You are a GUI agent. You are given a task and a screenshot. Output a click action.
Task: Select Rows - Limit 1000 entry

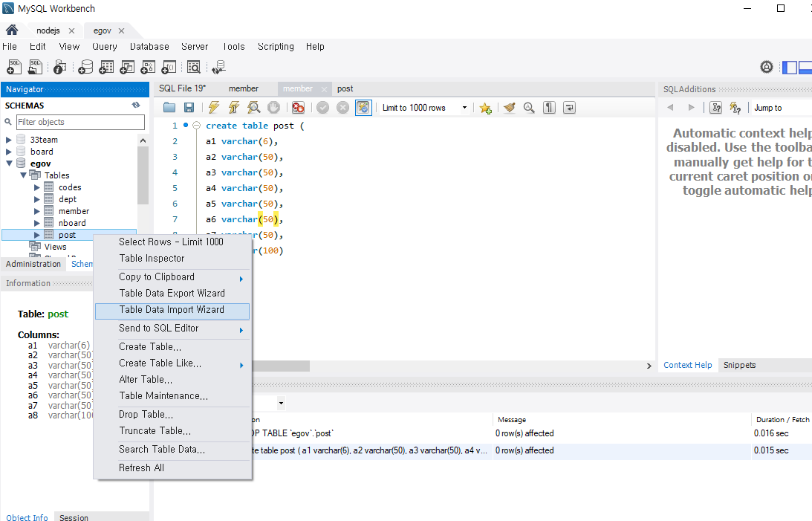click(172, 242)
